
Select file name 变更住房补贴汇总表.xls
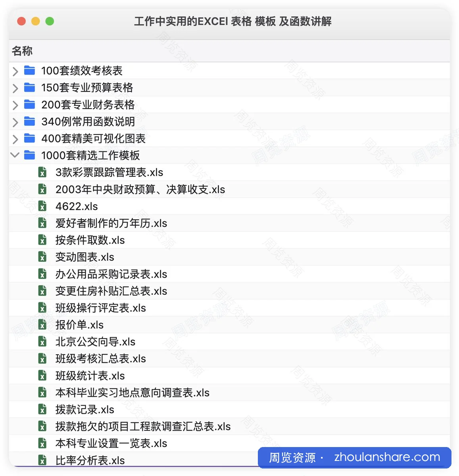tap(111, 291)
